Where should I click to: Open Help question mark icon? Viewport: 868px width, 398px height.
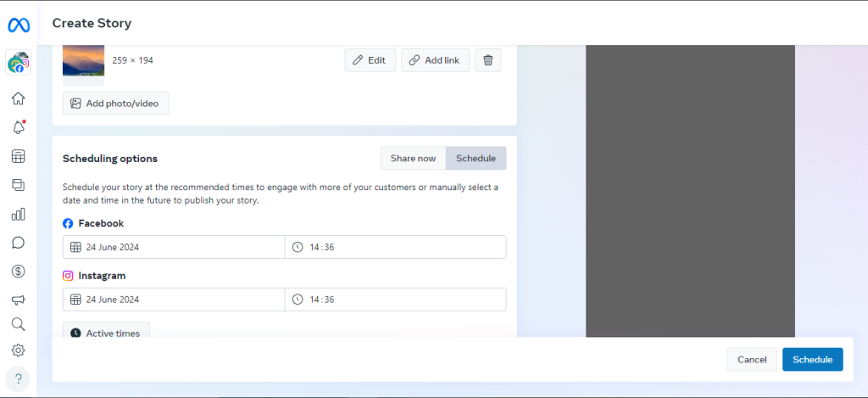(19, 379)
